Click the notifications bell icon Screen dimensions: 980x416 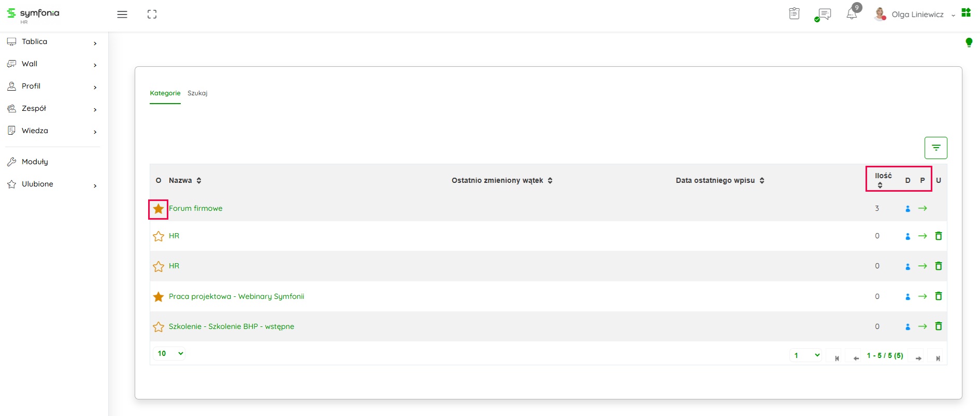852,14
